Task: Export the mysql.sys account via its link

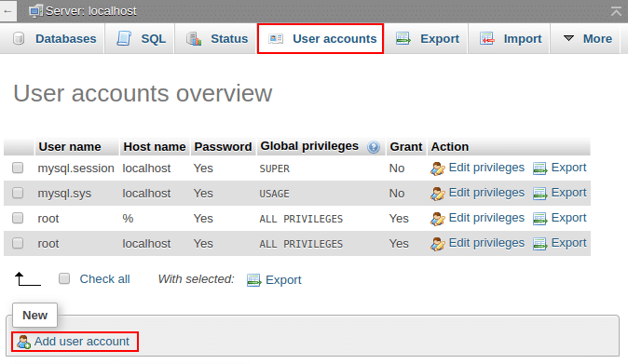Action: tap(568, 193)
